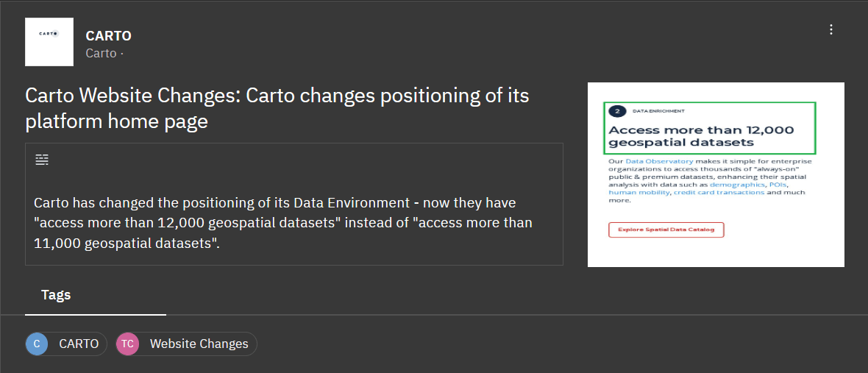Click the credit card transactions link
This screenshot has width=868, height=373.
point(719,192)
